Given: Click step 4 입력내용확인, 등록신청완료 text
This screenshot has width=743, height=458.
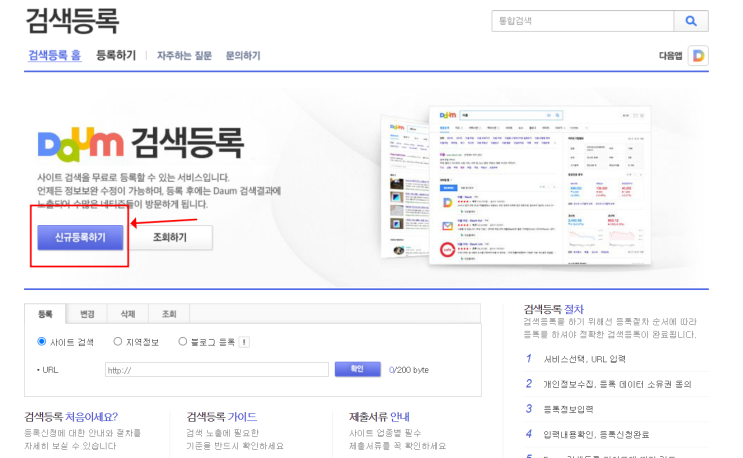Looking at the screenshot, I should click(x=596, y=434).
